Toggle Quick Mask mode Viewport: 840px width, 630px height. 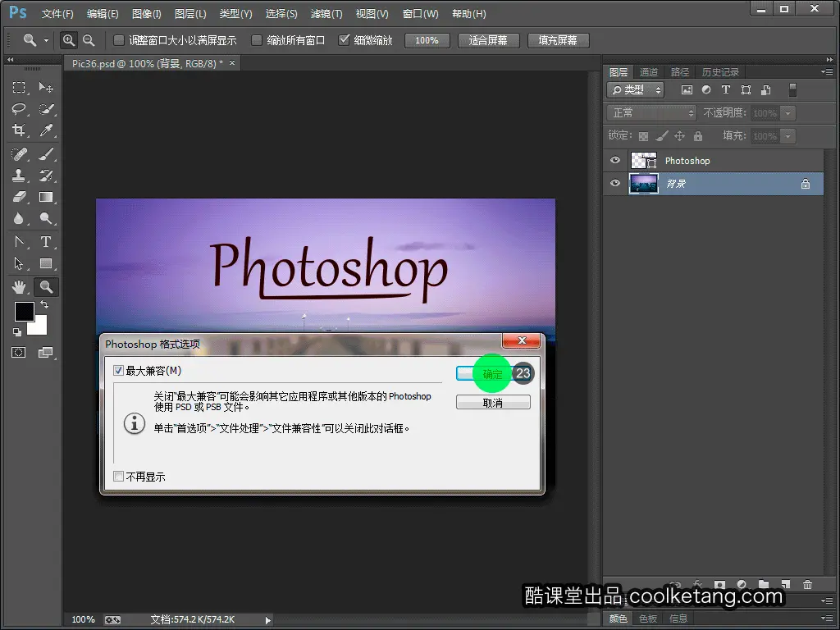pyautogui.click(x=19, y=353)
